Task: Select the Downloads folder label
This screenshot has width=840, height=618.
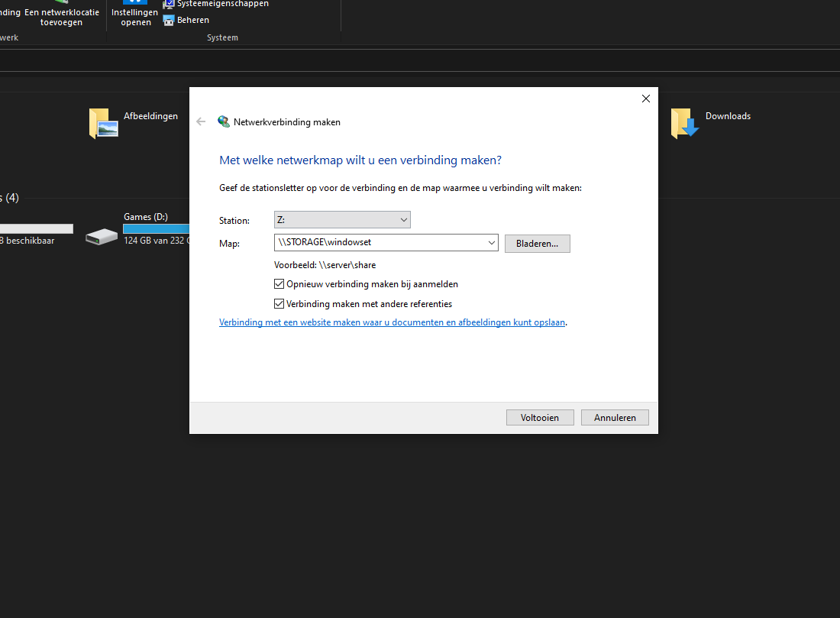Action: click(x=728, y=116)
